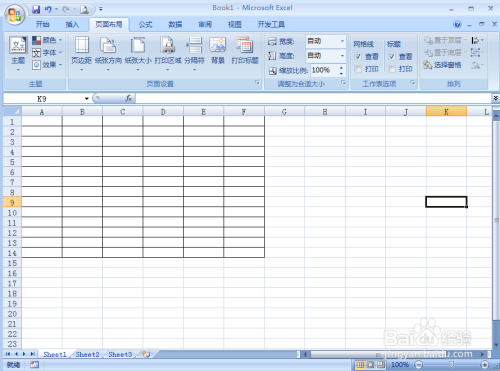The width and height of the screenshot is (500, 371).
Task: Click Bring to Front (置于顶层) icon
Action: coord(428,40)
